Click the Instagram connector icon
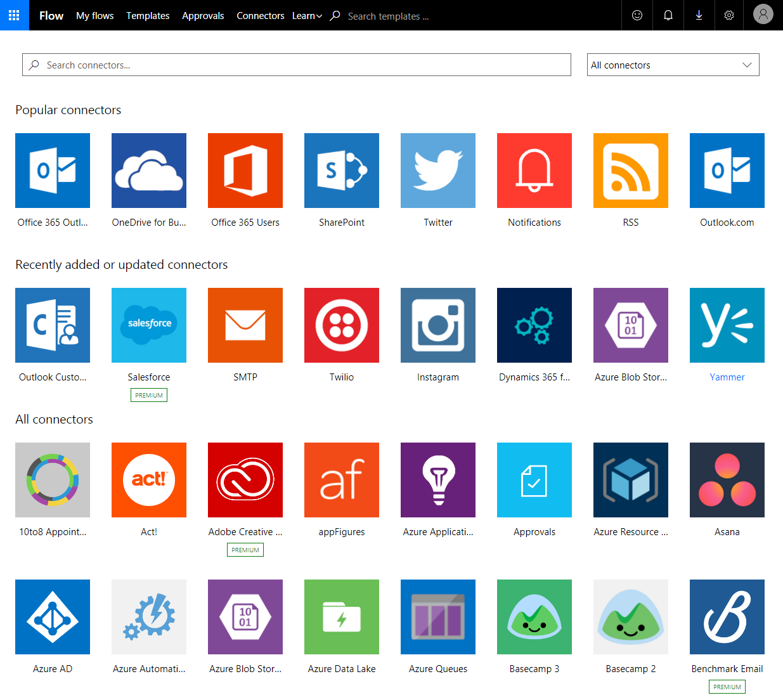 [437, 325]
